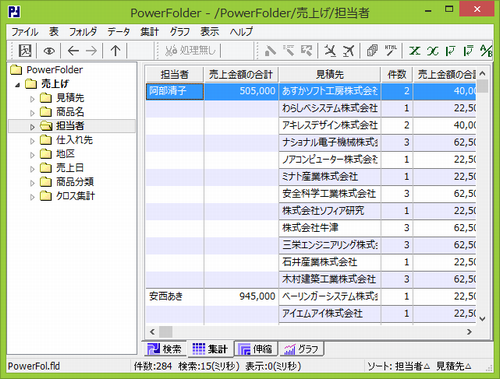Switch to the 検索 tab

point(165,349)
